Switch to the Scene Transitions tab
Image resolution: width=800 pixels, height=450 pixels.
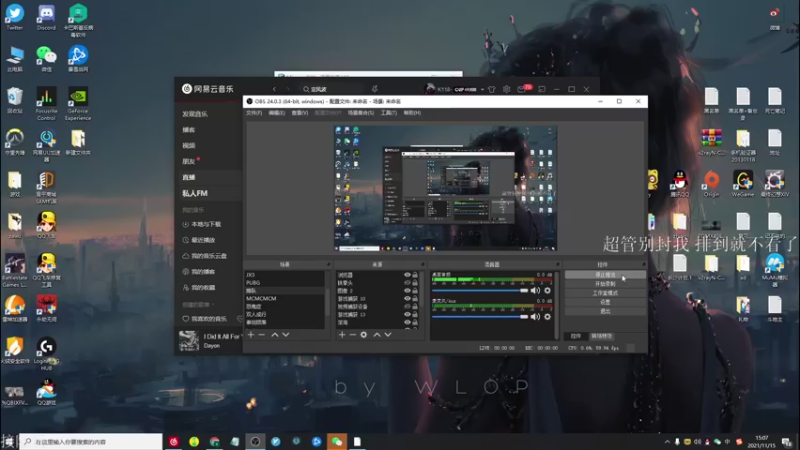click(x=602, y=336)
